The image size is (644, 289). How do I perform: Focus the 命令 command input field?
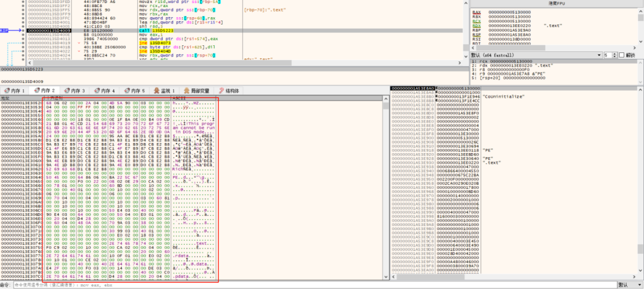click(x=314, y=285)
